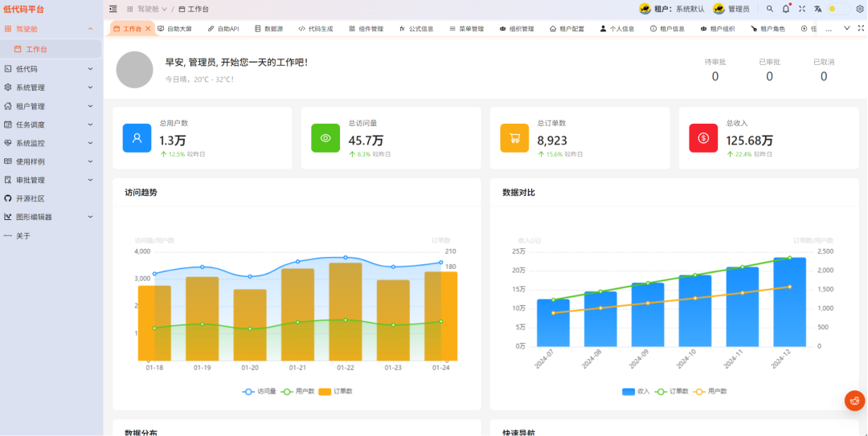Open the search icon in the header
Image resolution: width=868 pixels, height=436 pixels.
(769, 9)
